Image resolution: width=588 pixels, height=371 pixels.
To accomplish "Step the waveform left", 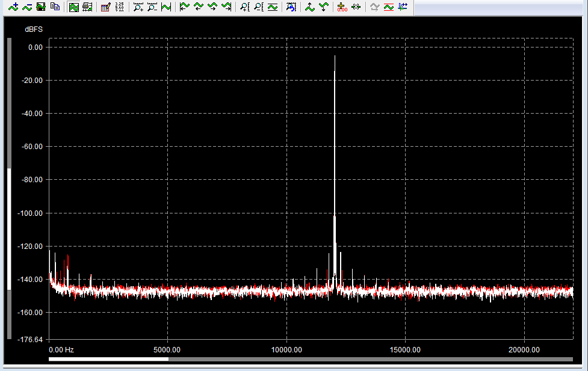I will (199, 7).
